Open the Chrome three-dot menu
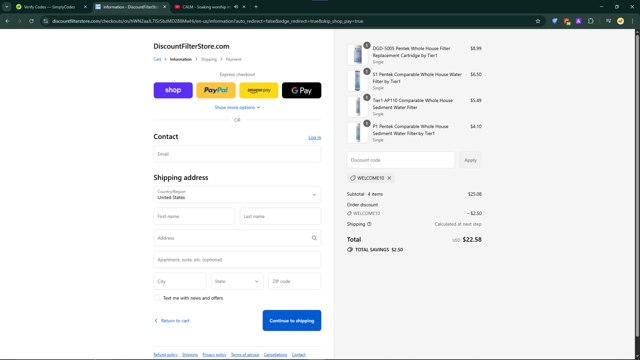The height and width of the screenshot is (360, 640). pyautogui.click(x=632, y=21)
